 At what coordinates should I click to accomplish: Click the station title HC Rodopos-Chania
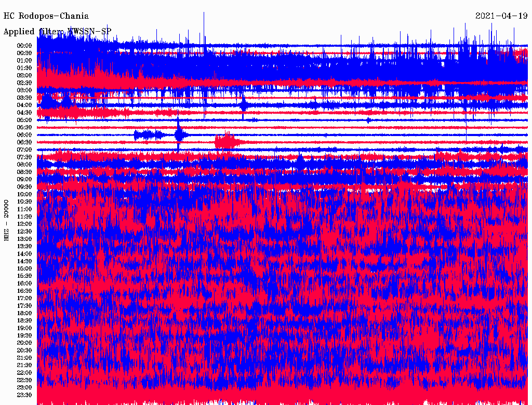[46, 16]
